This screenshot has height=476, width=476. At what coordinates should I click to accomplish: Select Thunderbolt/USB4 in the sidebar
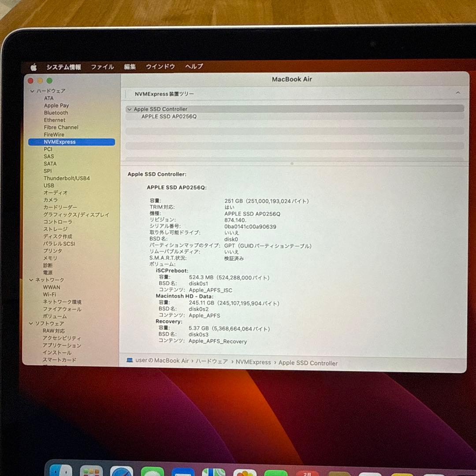click(67, 178)
